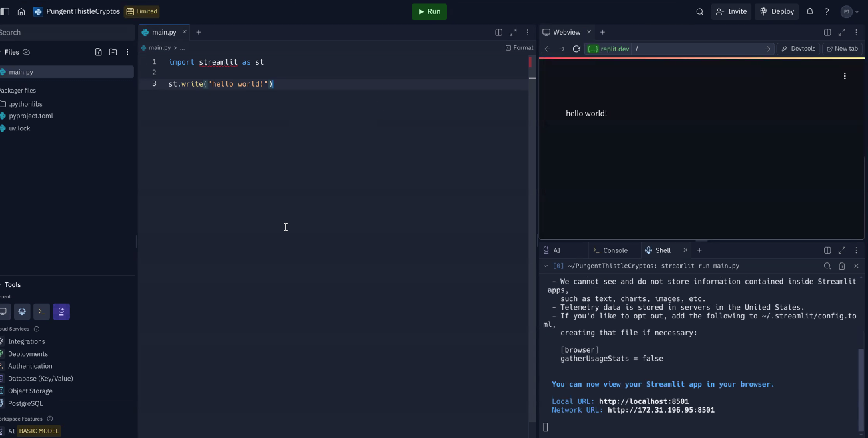
Task: Open Devtools
Action: 799,49
